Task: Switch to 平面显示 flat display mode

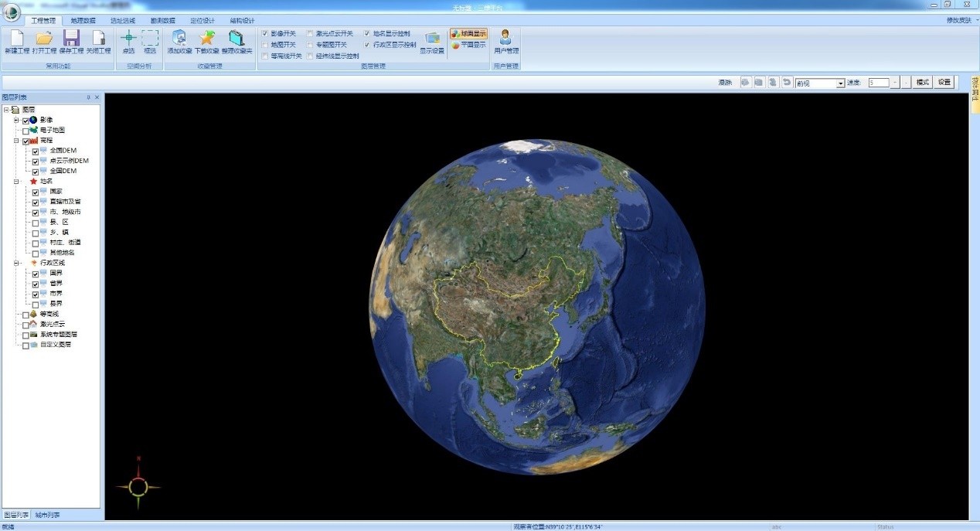Action: coord(468,46)
